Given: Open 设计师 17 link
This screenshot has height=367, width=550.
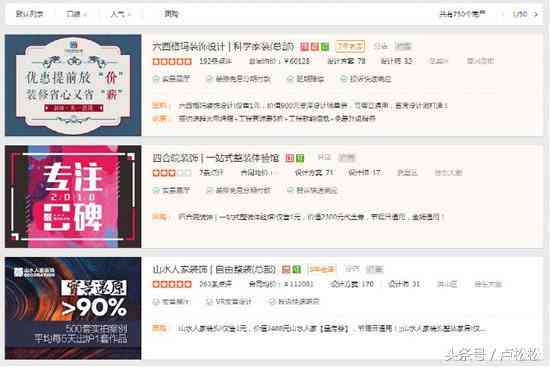Looking at the screenshot, I should (365, 173).
